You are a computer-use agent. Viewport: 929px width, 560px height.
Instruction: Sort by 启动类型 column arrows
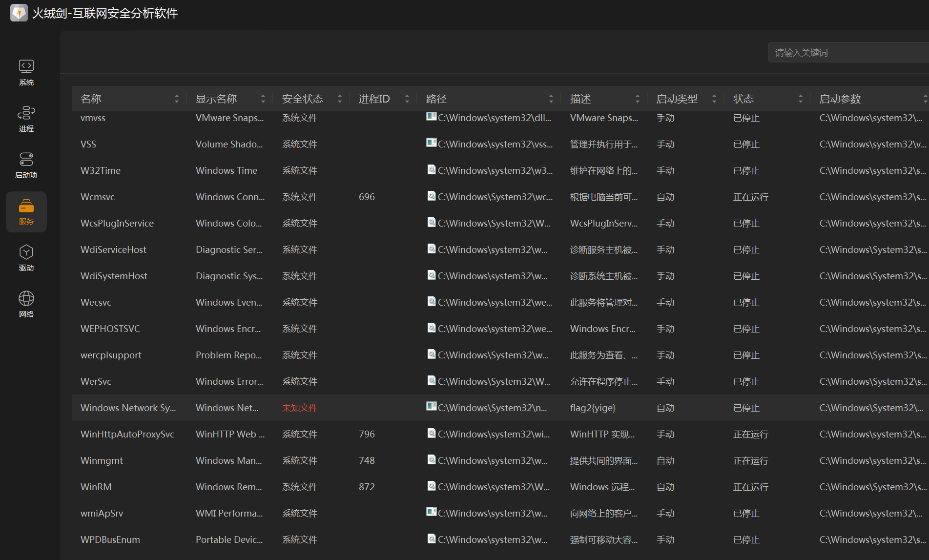coord(714,99)
